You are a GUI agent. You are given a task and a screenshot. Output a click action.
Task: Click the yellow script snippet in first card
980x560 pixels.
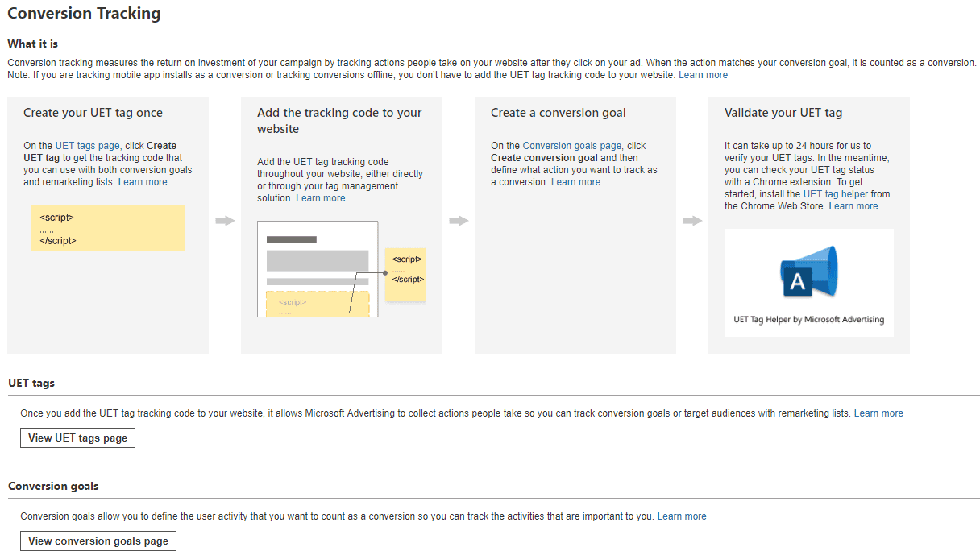[108, 228]
